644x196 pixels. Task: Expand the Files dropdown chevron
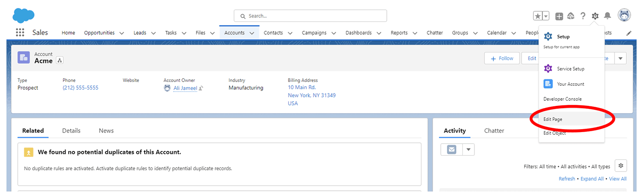point(213,33)
